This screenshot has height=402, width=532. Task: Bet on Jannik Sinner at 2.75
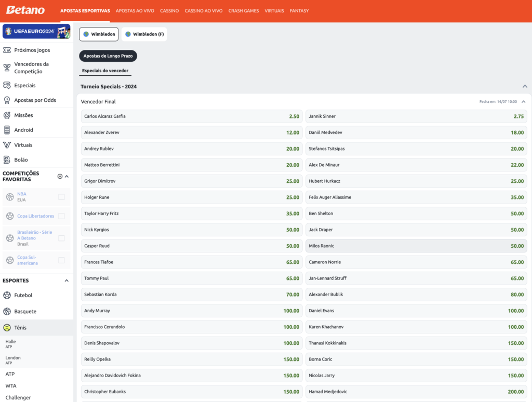(416, 116)
